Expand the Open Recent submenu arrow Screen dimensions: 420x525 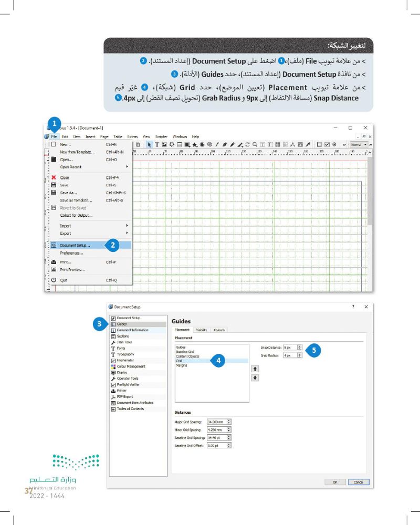click(127, 167)
